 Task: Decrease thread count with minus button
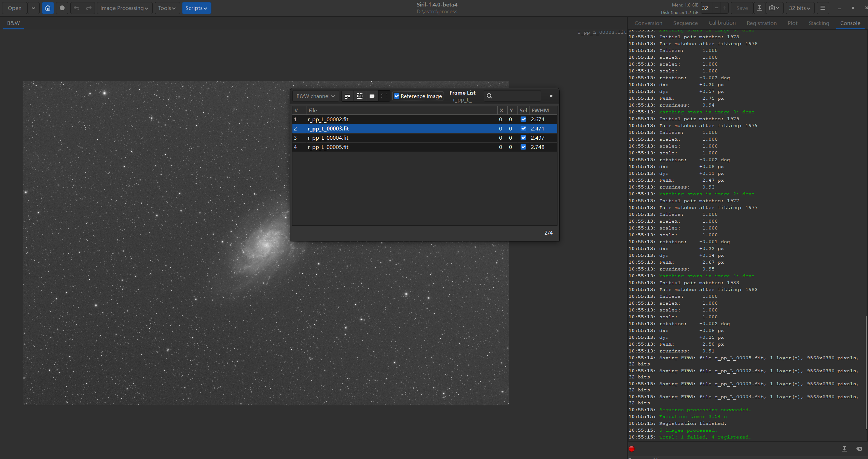click(716, 8)
